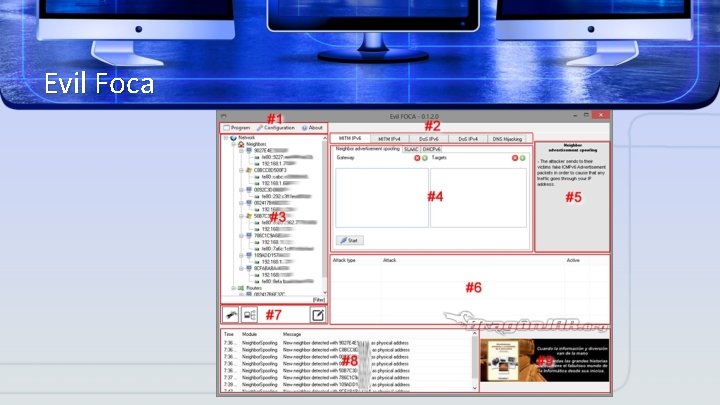Select the DHCPv6 sub-tab
The height and width of the screenshot is (405, 720).
click(x=431, y=149)
